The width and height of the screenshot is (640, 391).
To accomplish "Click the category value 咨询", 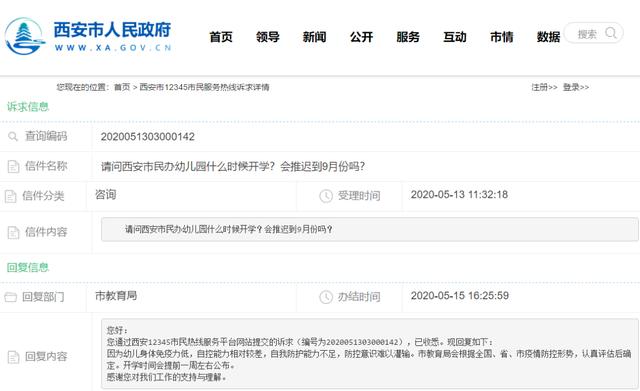I will tap(106, 195).
